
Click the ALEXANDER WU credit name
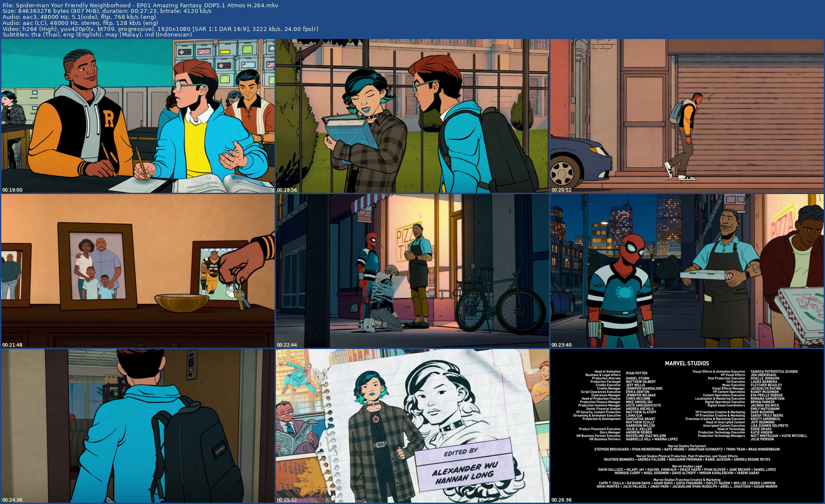coord(465,469)
